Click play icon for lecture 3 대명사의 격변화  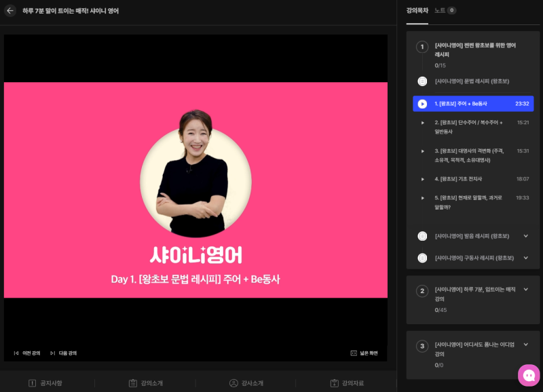pyautogui.click(x=422, y=151)
